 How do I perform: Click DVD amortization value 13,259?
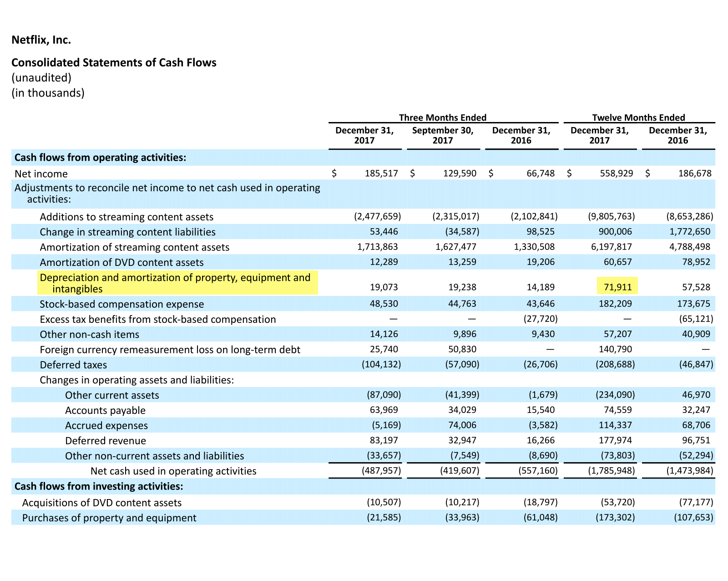coord(462,262)
